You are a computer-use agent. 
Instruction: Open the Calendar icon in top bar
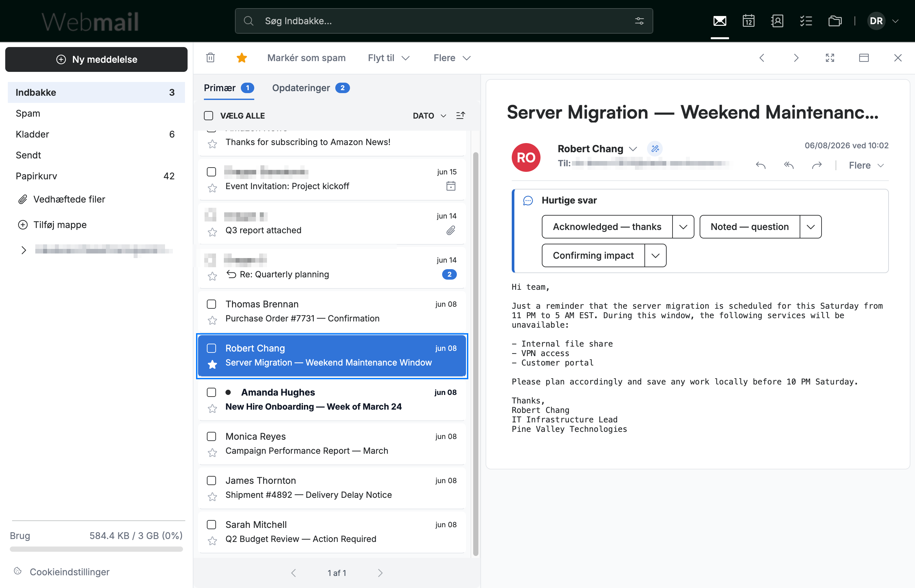[748, 21]
